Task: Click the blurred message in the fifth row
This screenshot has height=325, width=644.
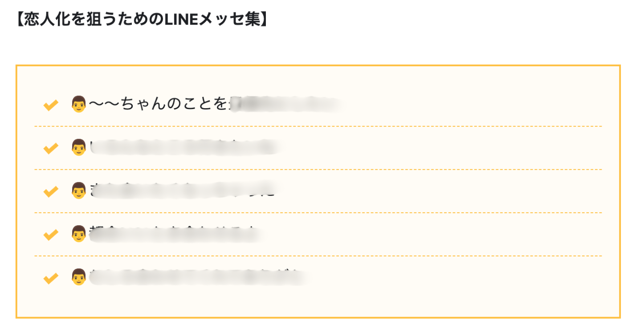Action: click(x=198, y=277)
